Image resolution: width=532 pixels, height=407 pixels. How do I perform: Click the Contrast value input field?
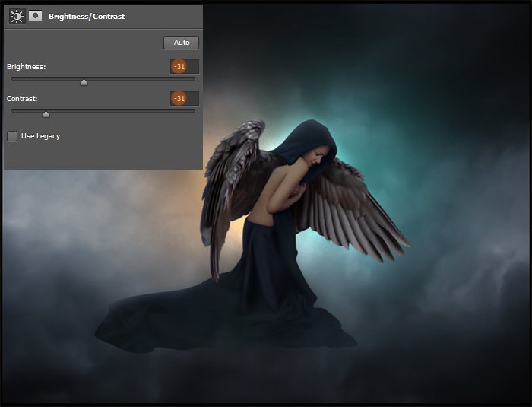coord(185,99)
